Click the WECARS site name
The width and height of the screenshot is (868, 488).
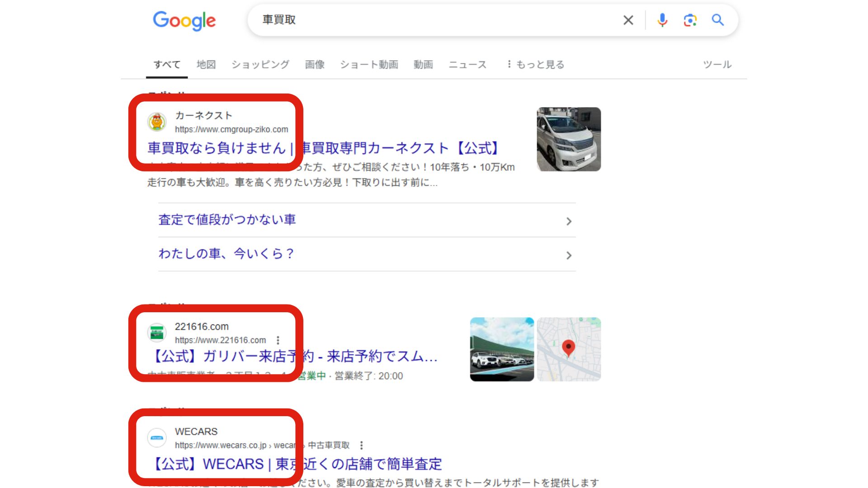coord(196,432)
